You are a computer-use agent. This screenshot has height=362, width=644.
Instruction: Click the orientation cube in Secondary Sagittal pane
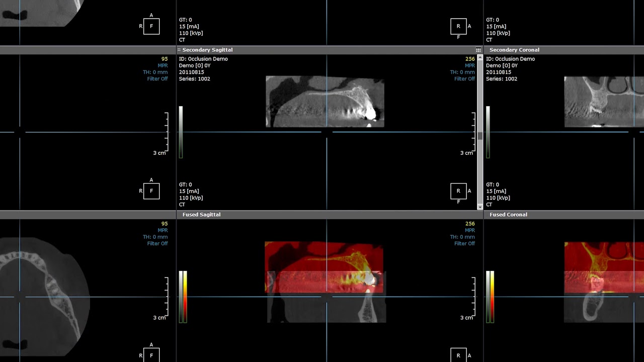458,191
